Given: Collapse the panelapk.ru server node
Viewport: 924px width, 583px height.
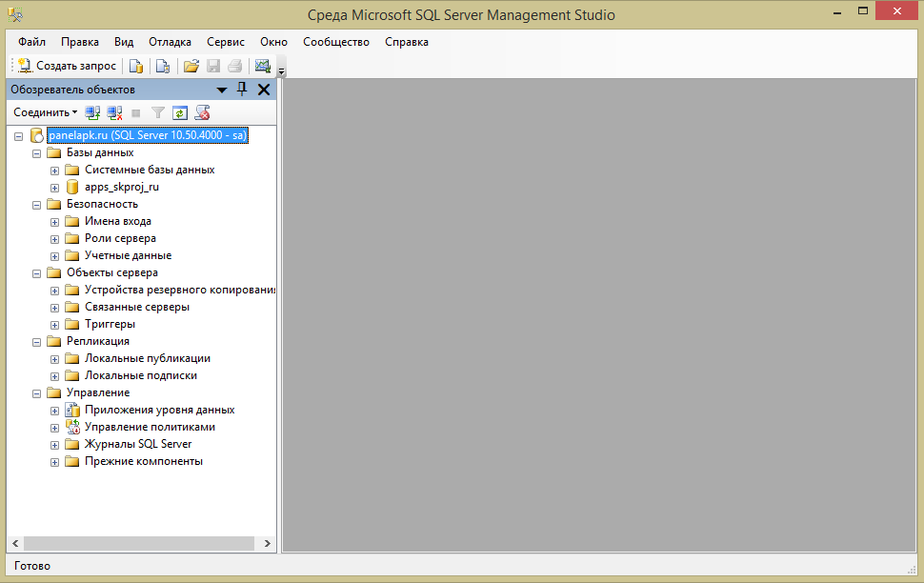Looking at the screenshot, I should click(19, 137).
